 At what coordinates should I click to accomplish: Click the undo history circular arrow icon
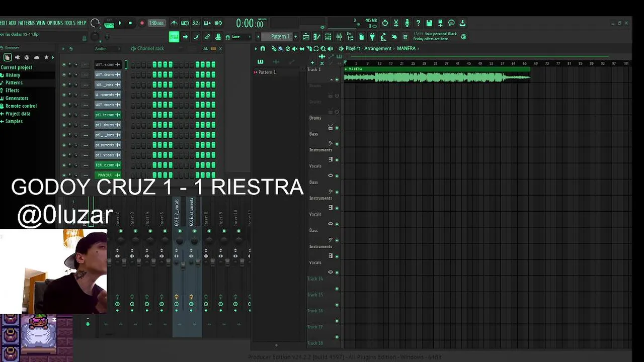(385, 23)
